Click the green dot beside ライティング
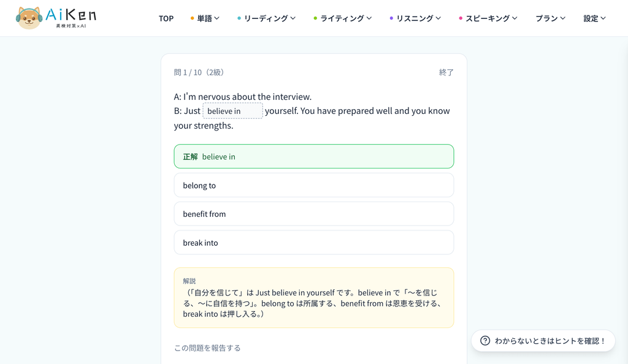The height and width of the screenshot is (364, 628). (x=315, y=18)
